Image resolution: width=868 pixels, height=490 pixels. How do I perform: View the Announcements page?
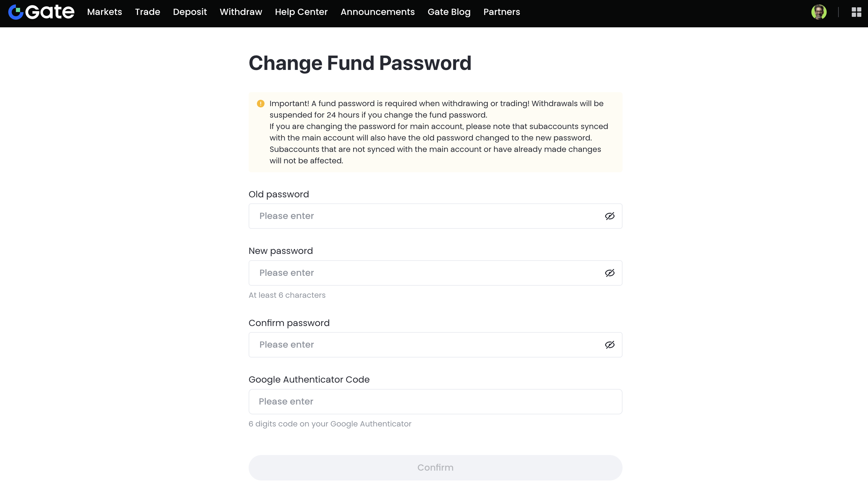coord(377,12)
